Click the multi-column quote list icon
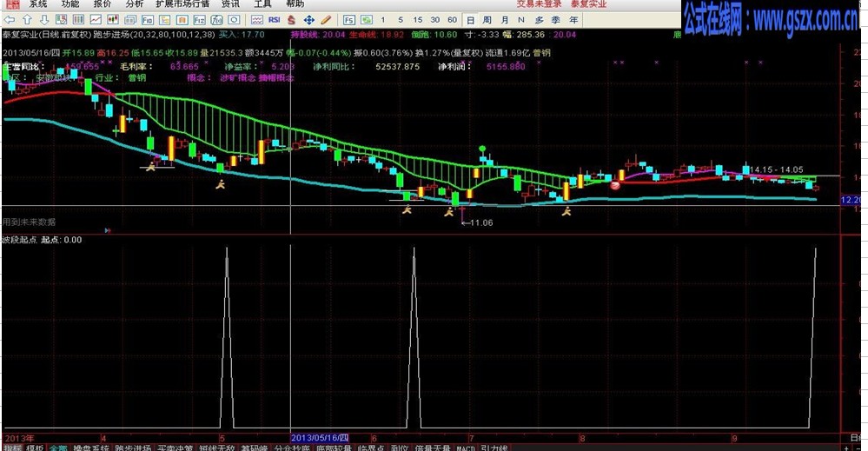868x451 pixels. pos(78,20)
